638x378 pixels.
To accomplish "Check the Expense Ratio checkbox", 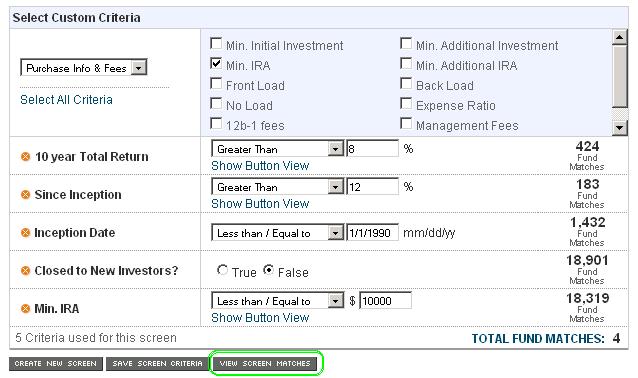I will click(x=406, y=103).
